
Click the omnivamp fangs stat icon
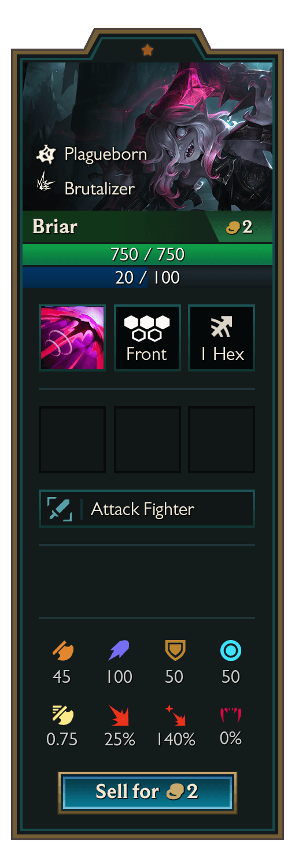(x=231, y=715)
